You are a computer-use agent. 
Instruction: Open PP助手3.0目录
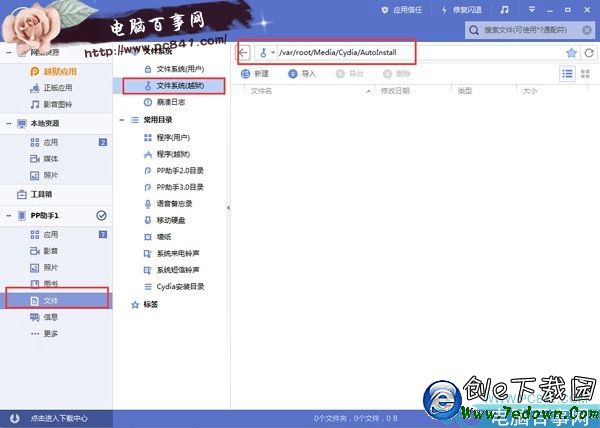(174, 187)
